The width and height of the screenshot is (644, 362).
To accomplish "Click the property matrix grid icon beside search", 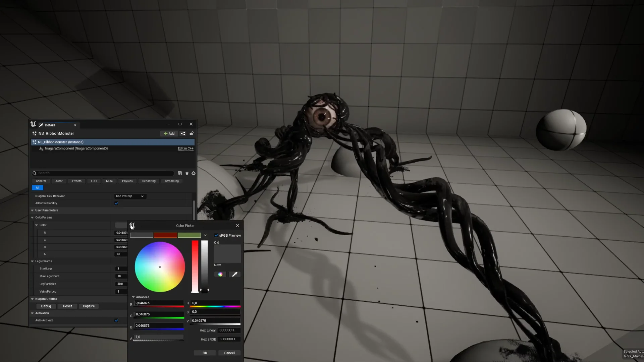I will coord(179,173).
